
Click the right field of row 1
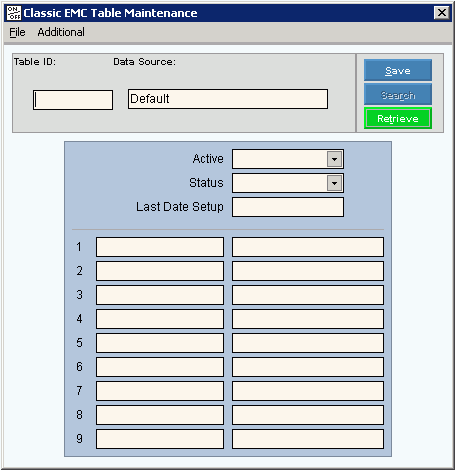(x=308, y=247)
